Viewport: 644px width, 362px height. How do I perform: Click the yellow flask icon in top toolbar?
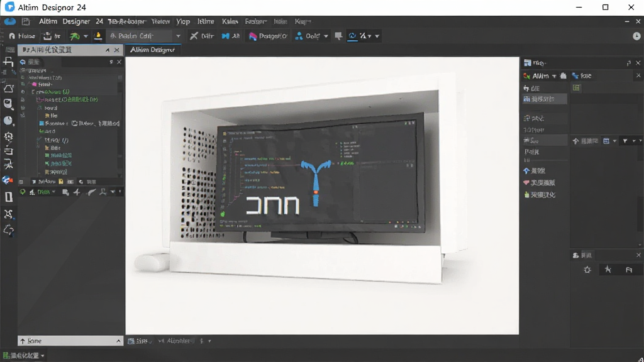97,36
